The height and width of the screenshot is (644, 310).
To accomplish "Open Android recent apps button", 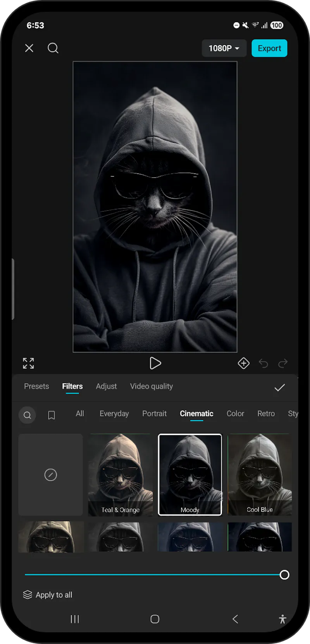I will click(x=75, y=619).
